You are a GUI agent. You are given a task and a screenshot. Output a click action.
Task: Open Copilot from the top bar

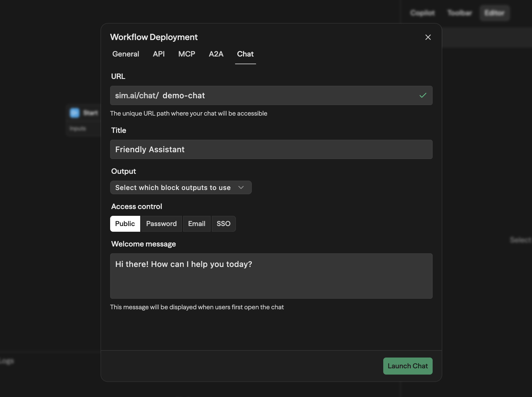[422, 13]
